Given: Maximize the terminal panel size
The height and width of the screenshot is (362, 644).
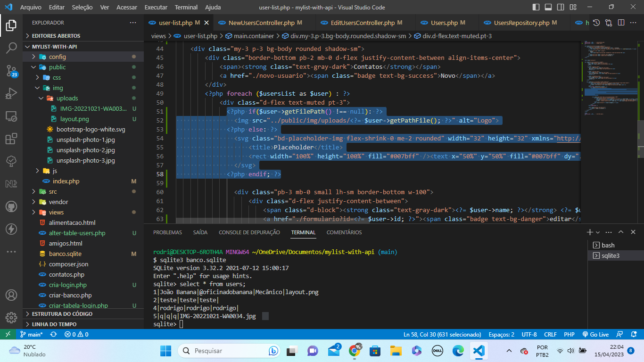Looking at the screenshot, I should pos(621,232).
